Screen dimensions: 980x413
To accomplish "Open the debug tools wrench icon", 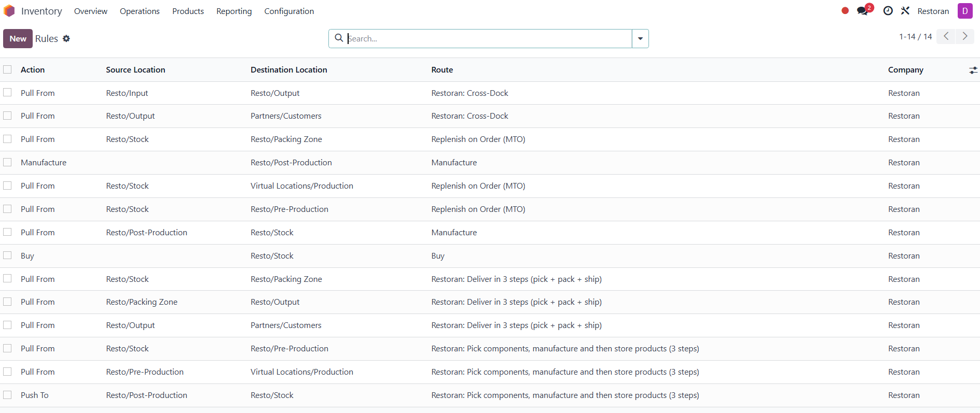I will point(905,11).
